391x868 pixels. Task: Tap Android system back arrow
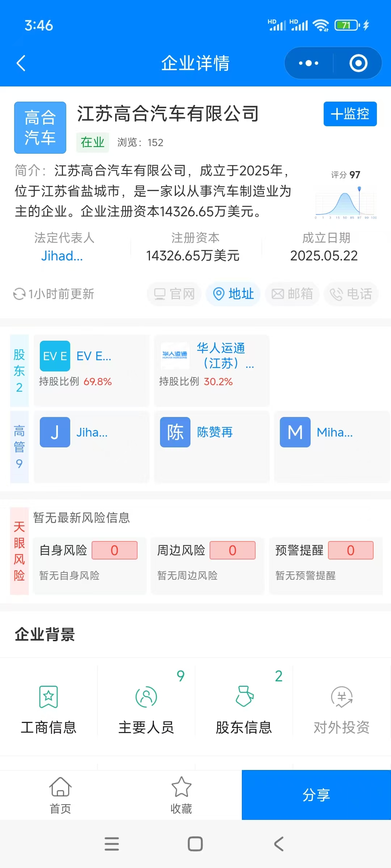[279, 844]
